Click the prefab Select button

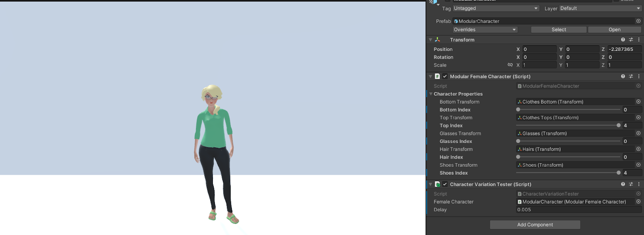point(559,30)
